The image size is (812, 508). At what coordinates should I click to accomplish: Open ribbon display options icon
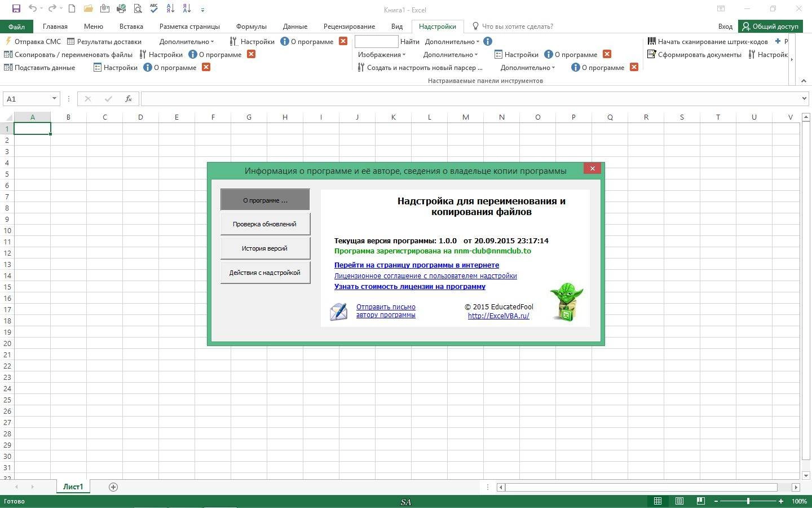[x=721, y=8]
